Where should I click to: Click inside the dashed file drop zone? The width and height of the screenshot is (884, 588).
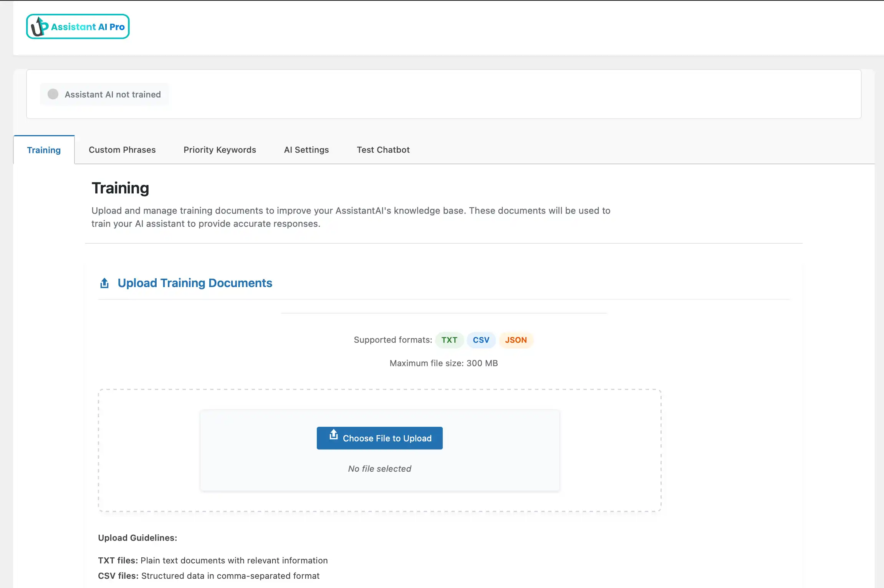pos(149,449)
